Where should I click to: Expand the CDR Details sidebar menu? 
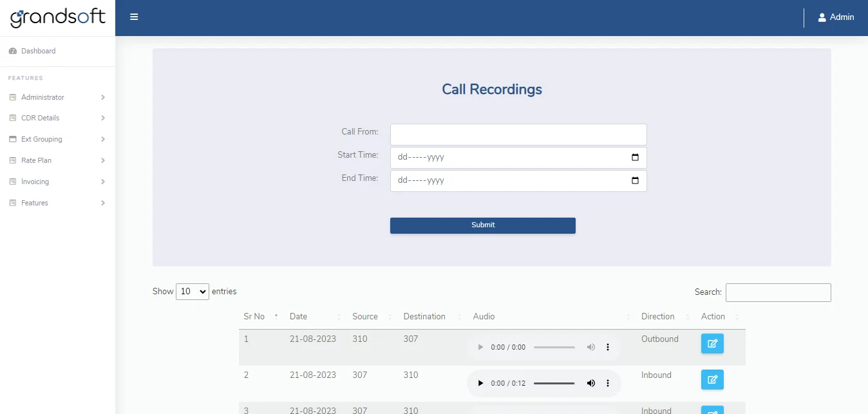coord(57,118)
